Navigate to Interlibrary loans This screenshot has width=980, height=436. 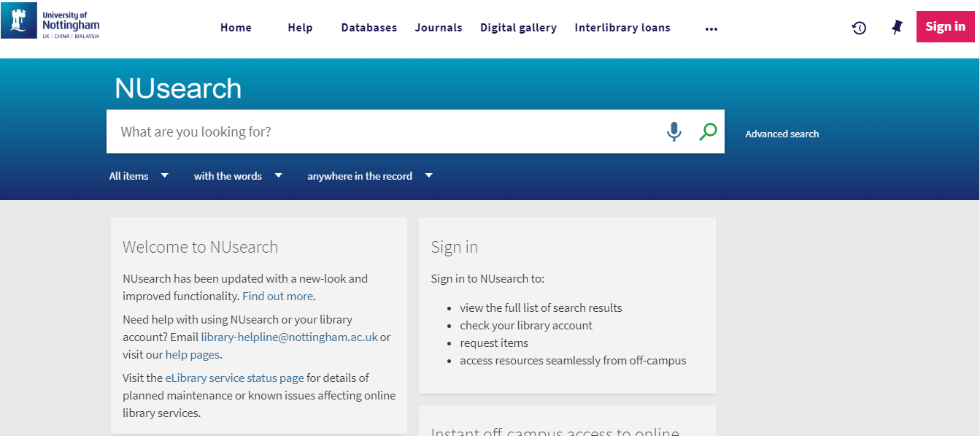(622, 28)
